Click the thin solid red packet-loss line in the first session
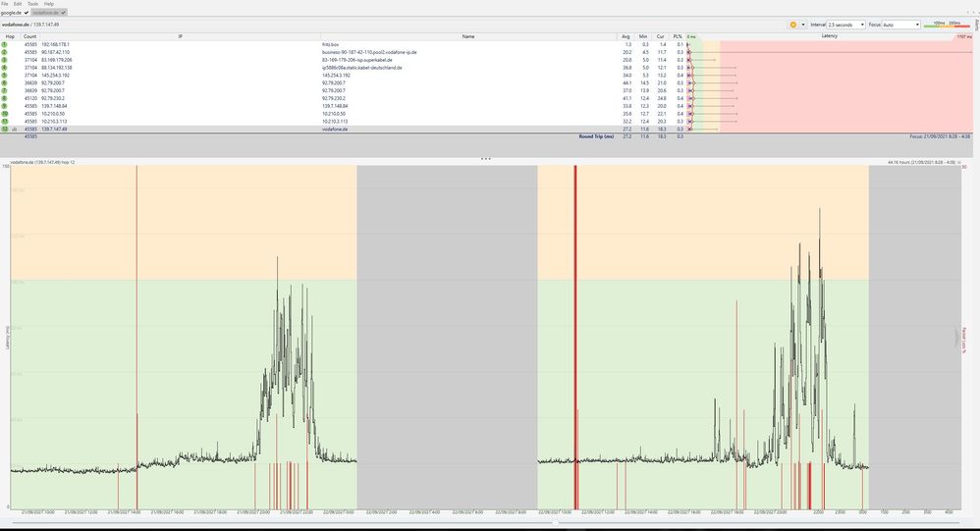This screenshot has height=531, width=980. [x=136, y=338]
